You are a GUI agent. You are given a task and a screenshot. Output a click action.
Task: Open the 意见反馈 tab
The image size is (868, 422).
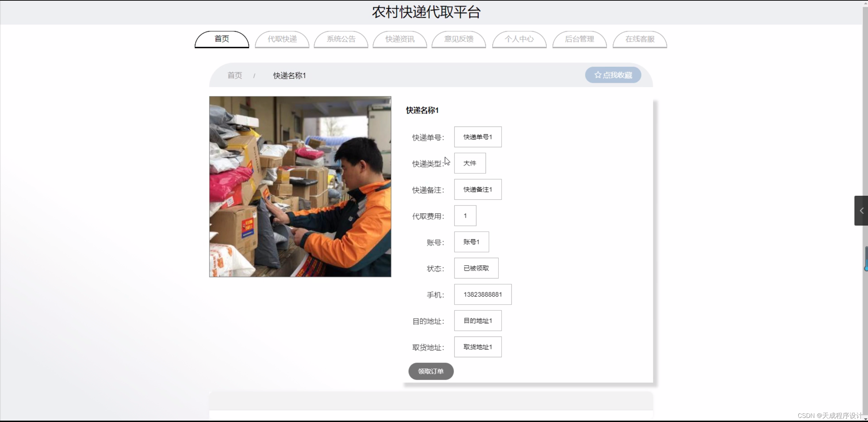point(459,39)
